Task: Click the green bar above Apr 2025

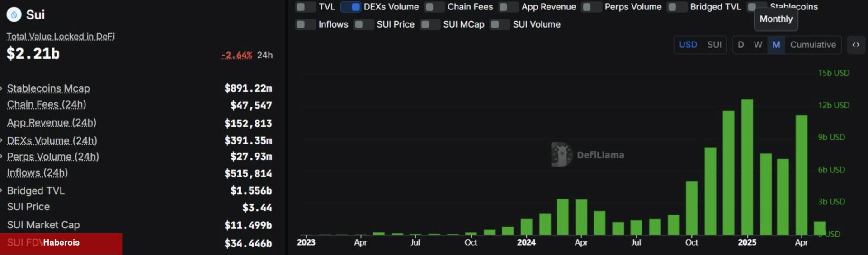Action: [802, 175]
